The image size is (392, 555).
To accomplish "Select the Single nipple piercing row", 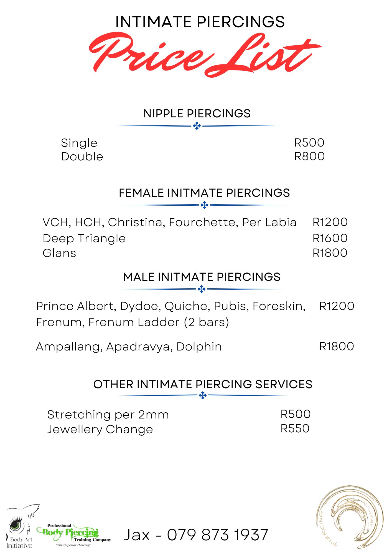I will (79, 143).
